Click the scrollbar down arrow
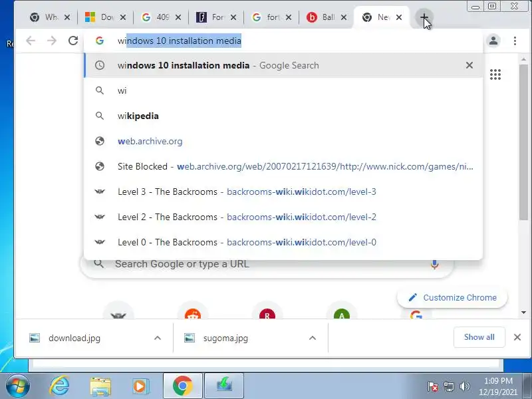 click(524, 312)
